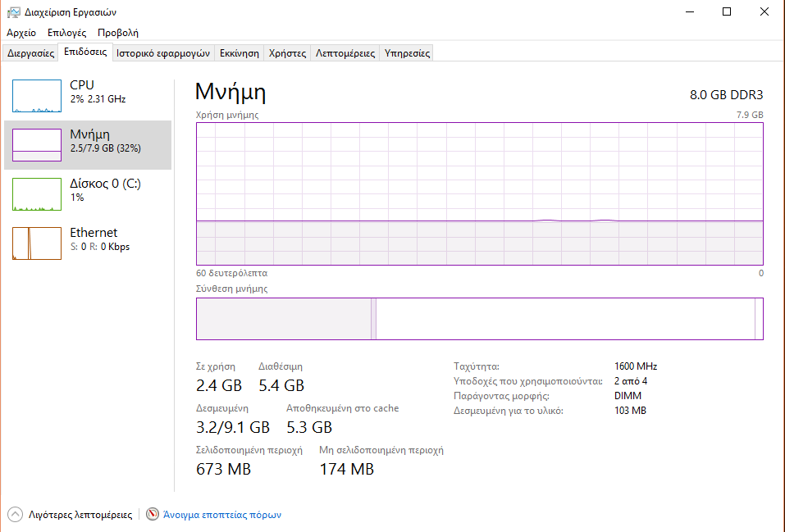785x532 pixels.
Task: Switch to the Λεπτομέρειες tab
Action: tap(345, 53)
